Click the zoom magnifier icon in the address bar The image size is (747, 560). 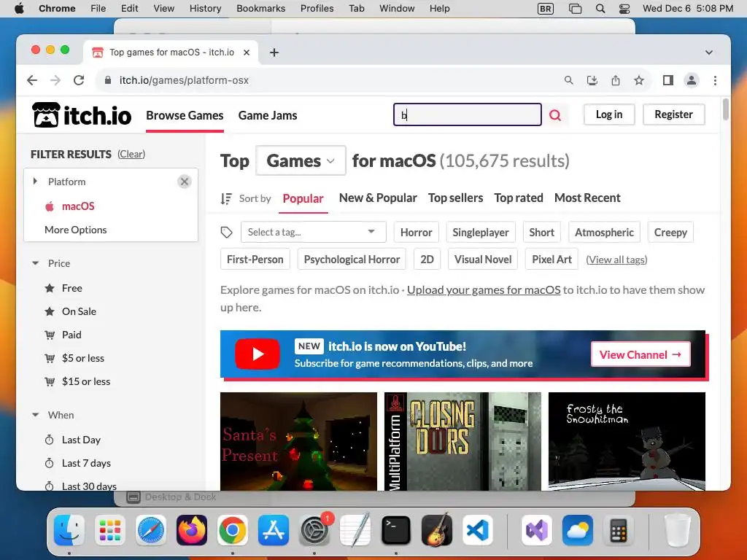tap(568, 80)
